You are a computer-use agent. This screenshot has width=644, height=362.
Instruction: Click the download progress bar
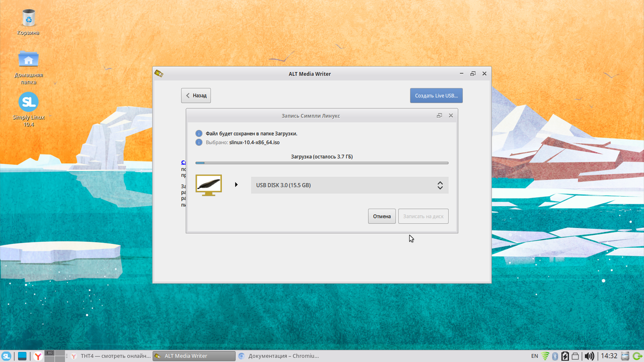pos(322,163)
